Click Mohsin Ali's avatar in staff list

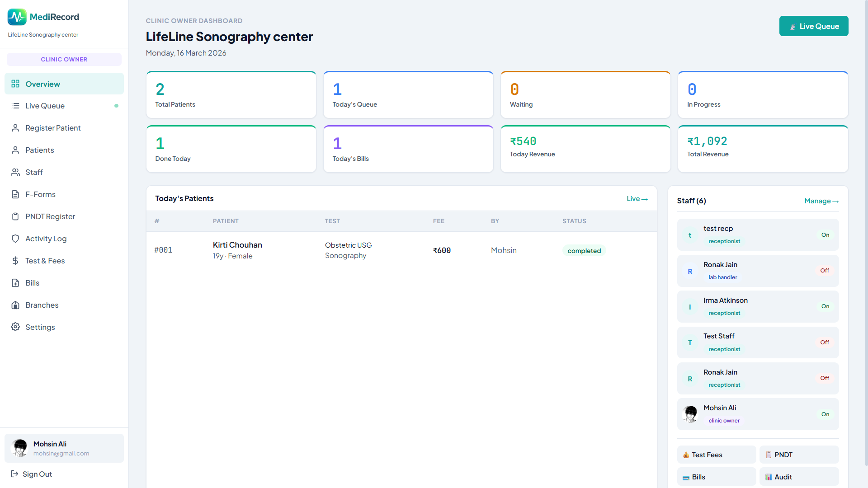(690, 414)
